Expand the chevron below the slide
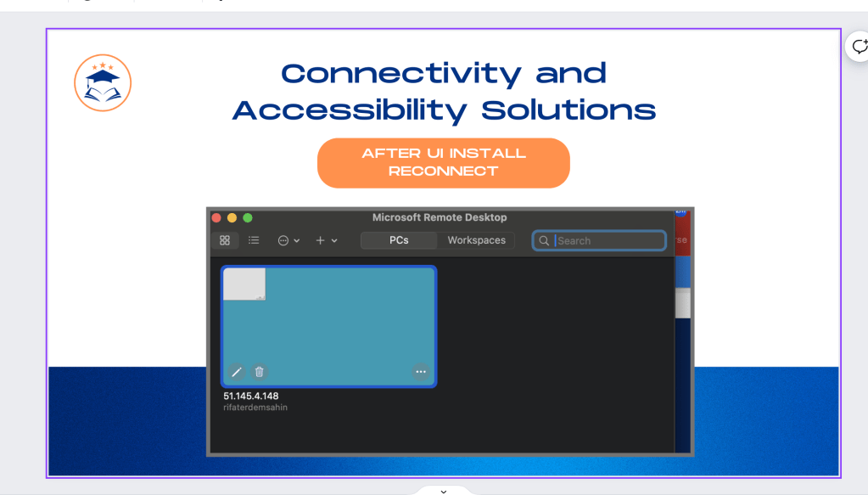This screenshot has width=868, height=495. tap(444, 491)
